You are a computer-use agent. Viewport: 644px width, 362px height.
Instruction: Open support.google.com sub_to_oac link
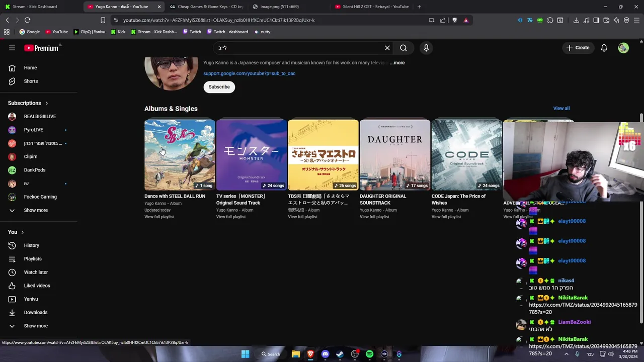coord(249,73)
